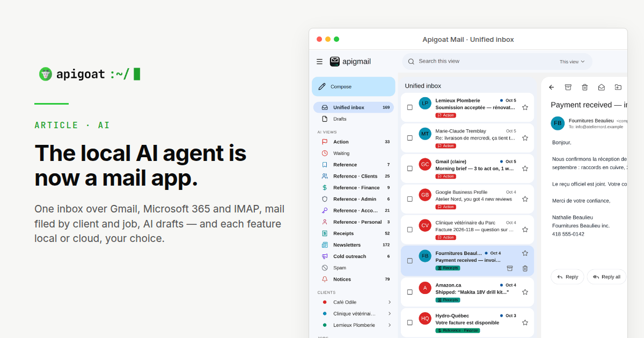
Task: Check the Lemieux Plomberie email checkbox
Action: (x=410, y=107)
